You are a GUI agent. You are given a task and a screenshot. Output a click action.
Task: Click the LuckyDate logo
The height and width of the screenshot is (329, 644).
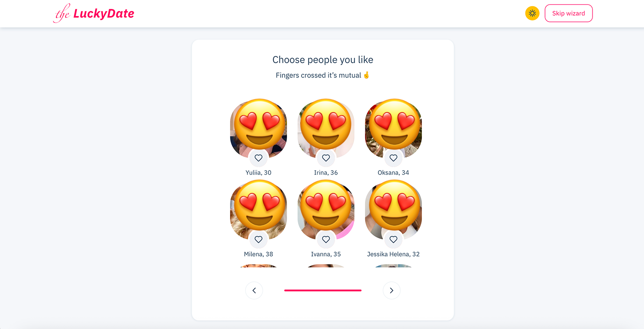tap(93, 13)
